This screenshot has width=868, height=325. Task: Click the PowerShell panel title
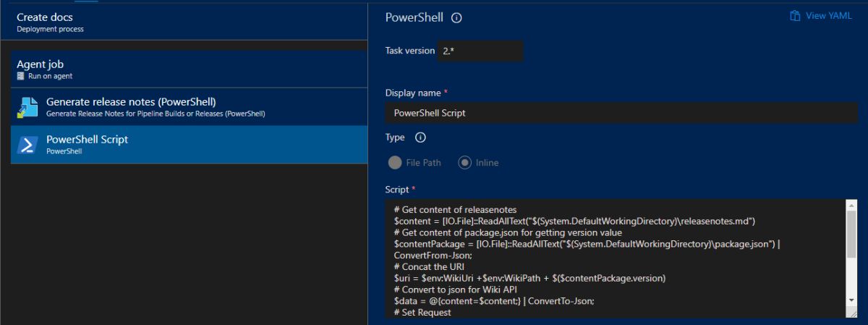414,18
